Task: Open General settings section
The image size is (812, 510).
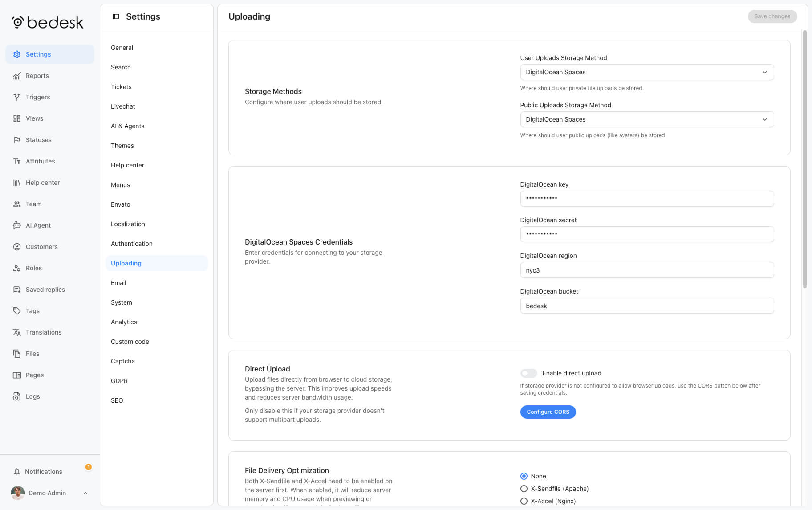Action: click(x=157, y=48)
